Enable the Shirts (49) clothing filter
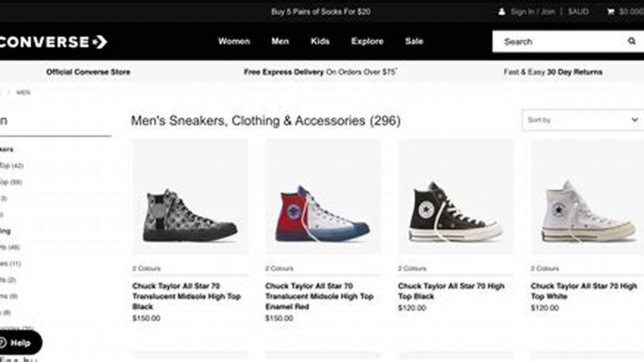The width and height of the screenshot is (644, 362). coord(10,247)
